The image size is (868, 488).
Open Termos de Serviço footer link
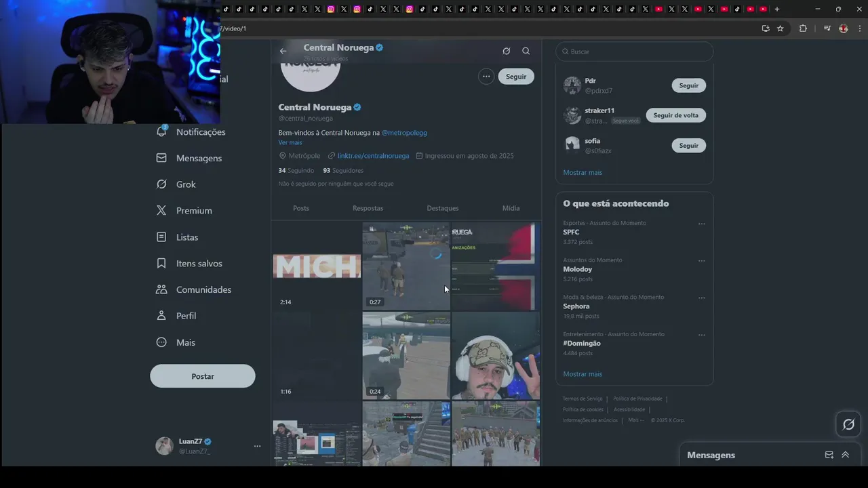pos(583,399)
